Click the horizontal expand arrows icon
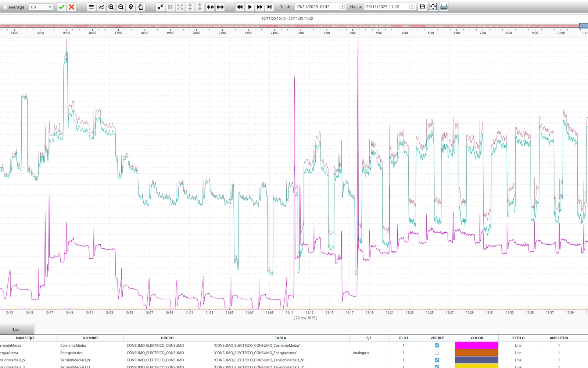The image size is (588, 368). (220, 7)
